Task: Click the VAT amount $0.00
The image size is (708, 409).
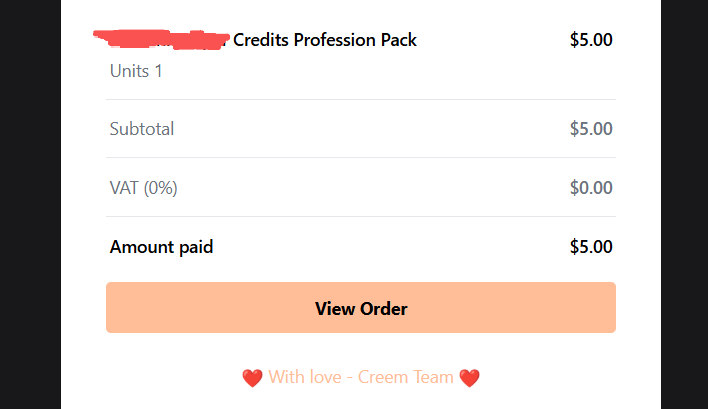Action: point(591,187)
